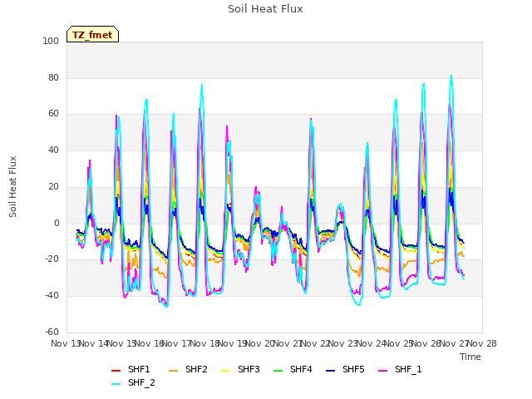
Task: Click the Soil Heat Flux chart title
Action: click(265, 9)
